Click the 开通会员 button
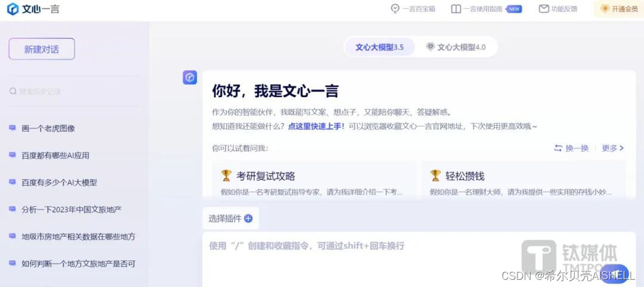 click(x=619, y=9)
